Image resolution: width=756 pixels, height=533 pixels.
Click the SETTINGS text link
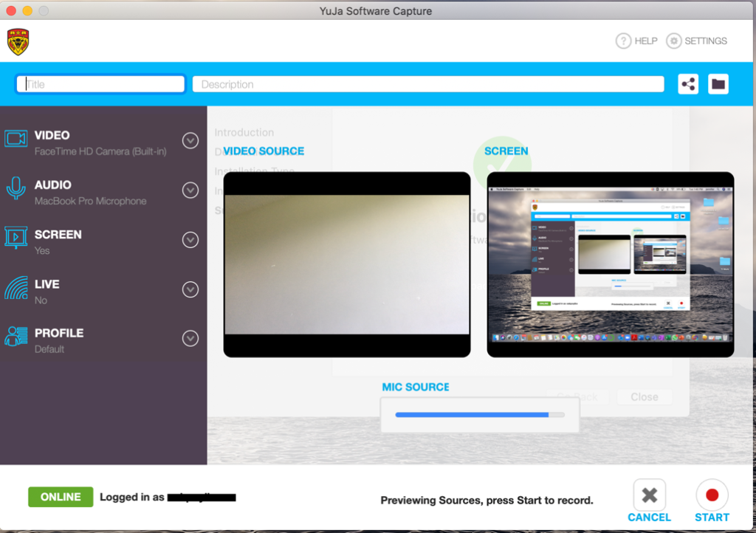coord(706,41)
